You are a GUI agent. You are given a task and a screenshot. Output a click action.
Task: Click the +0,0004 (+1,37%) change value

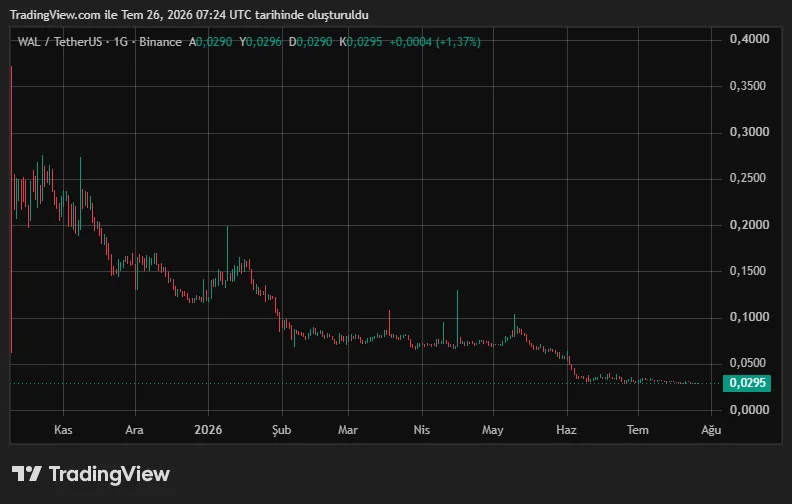pyautogui.click(x=435, y=42)
